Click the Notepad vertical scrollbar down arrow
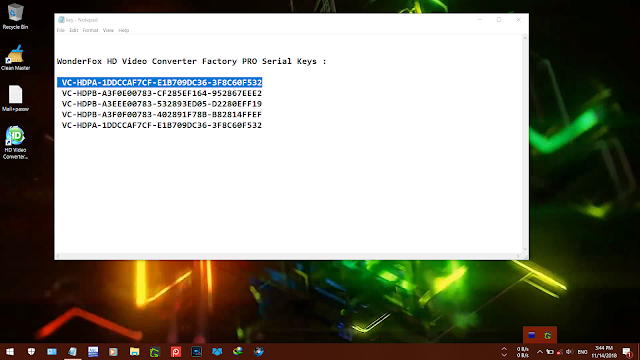 [525, 249]
